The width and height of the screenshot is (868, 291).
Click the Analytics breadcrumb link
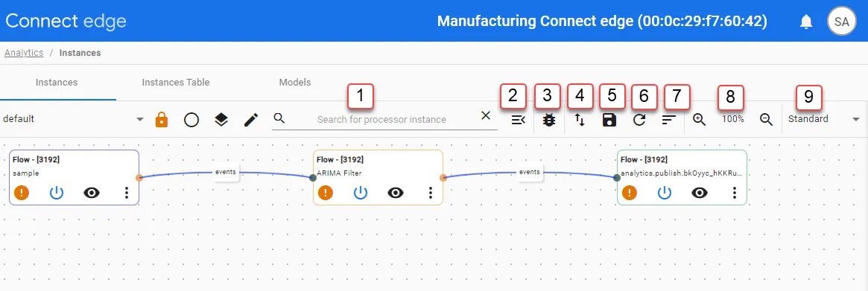pos(24,53)
